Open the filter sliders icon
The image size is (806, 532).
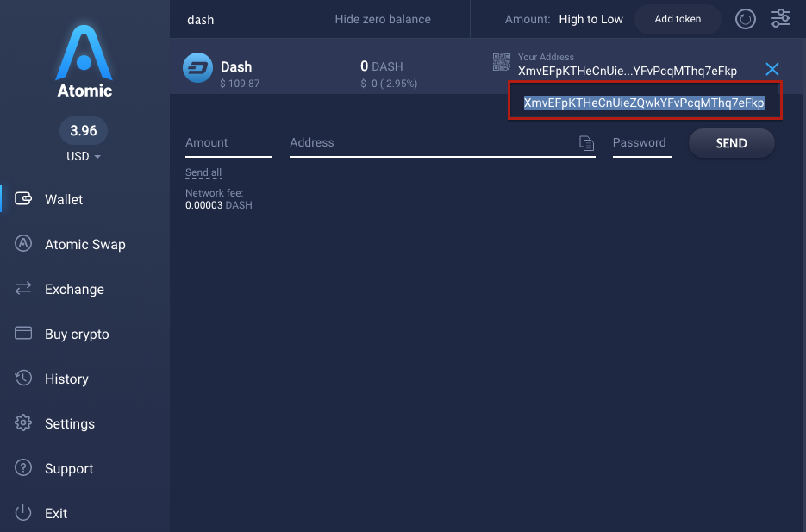(x=780, y=18)
